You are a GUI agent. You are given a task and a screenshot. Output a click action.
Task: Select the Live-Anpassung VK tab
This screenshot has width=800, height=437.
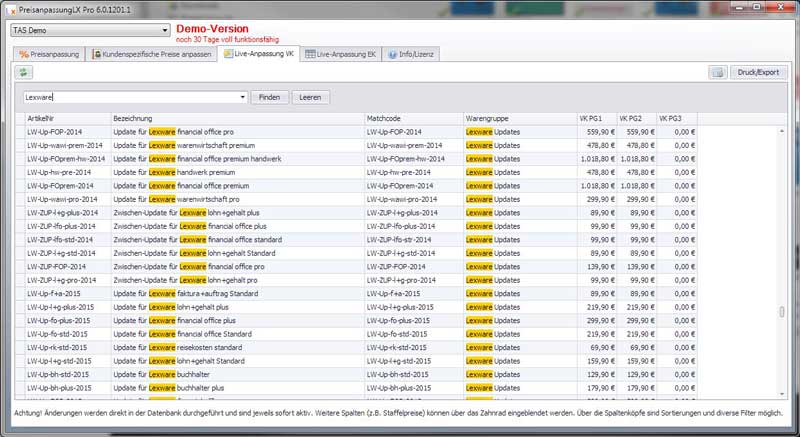258,54
